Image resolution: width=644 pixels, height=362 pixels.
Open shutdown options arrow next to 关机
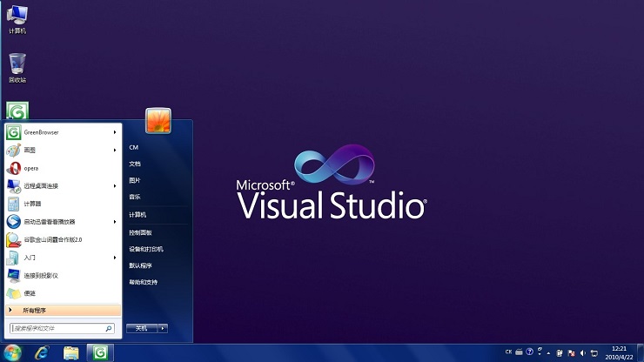click(163, 328)
